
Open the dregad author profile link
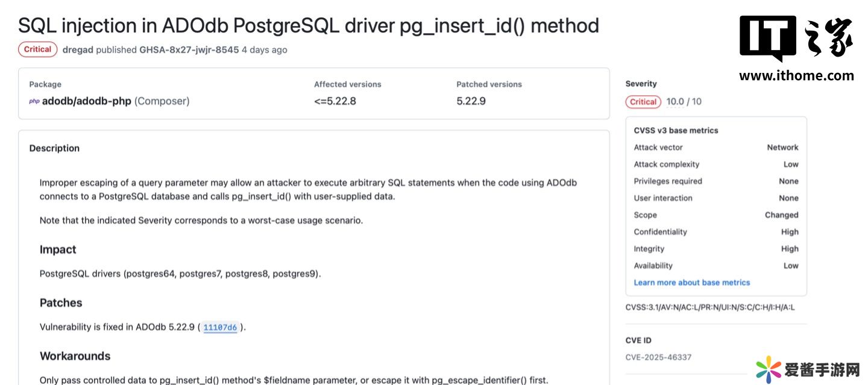click(x=78, y=50)
